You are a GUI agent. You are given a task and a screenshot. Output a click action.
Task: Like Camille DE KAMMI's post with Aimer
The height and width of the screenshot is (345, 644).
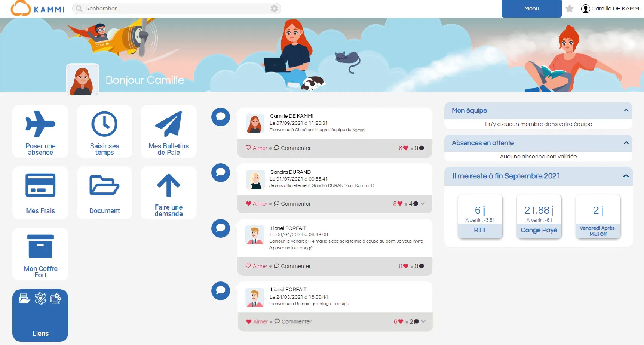[257, 148]
